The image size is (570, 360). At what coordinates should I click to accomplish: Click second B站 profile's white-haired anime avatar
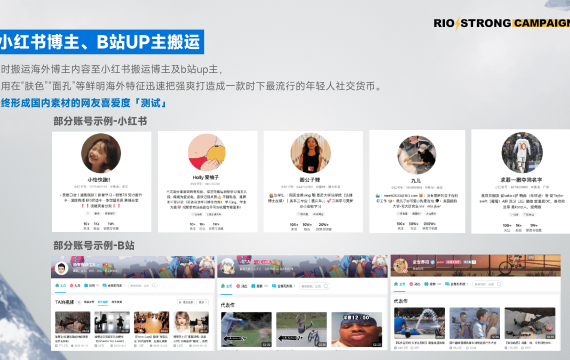tap(228, 267)
